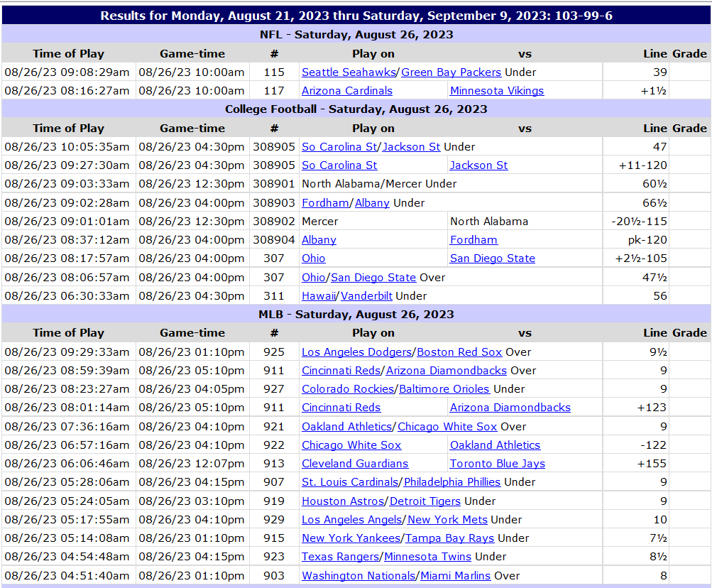Open Oakland Athletics link in the -122 row

495,445
